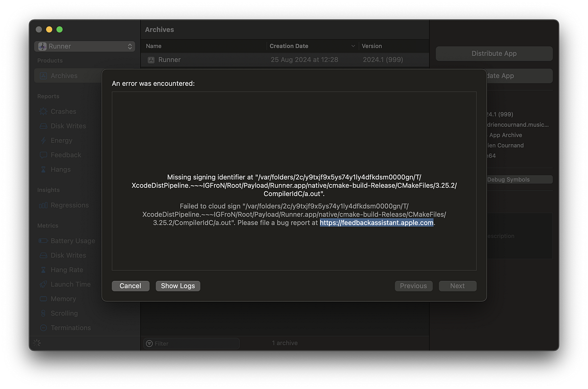
Task: Open the feedbackassistant.apple.com link
Action: 376,223
